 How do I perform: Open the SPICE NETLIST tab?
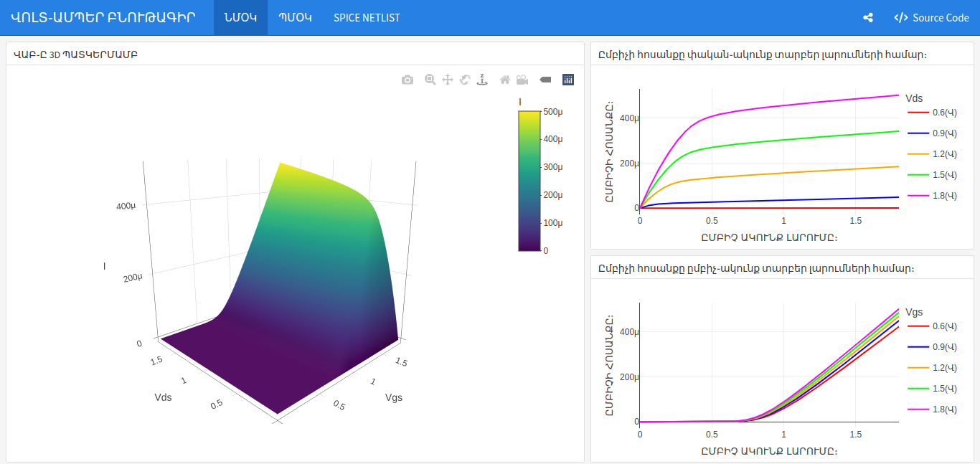click(367, 18)
